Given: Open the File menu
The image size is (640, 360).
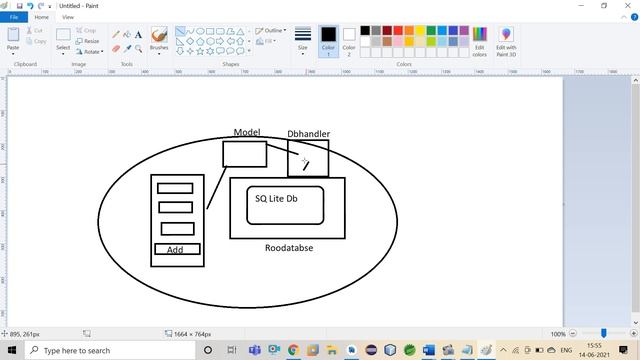Looking at the screenshot, I should point(14,17).
